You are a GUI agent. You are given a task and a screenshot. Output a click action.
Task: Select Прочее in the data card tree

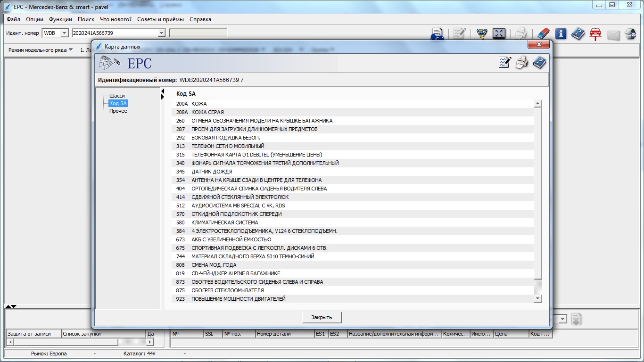(118, 111)
